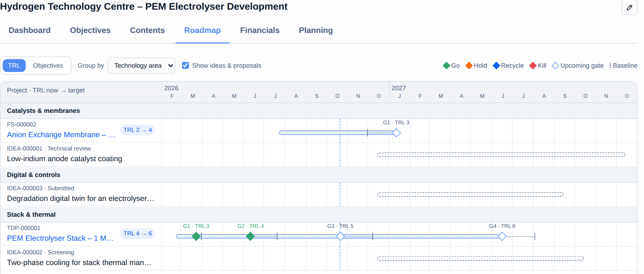Click TRL 2 → 4 badge
The height and width of the screenshot is (274, 644).
(138, 130)
